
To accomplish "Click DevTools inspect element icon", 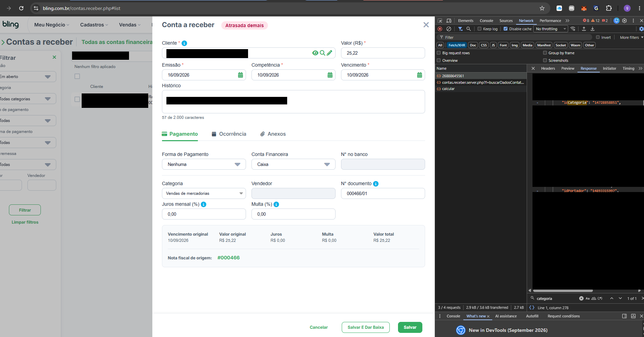I will pyautogui.click(x=440, y=21).
